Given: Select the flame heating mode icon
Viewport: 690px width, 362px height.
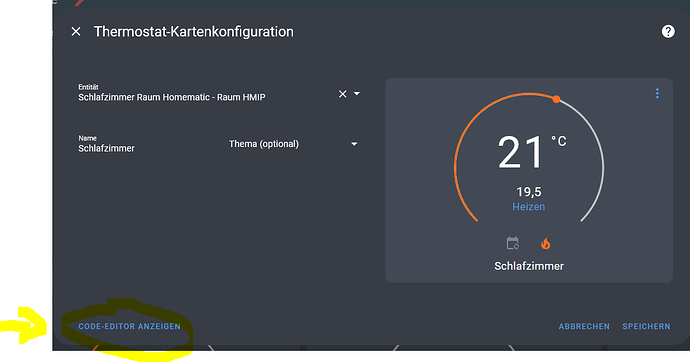Looking at the screenshot, I should (546, 243).
